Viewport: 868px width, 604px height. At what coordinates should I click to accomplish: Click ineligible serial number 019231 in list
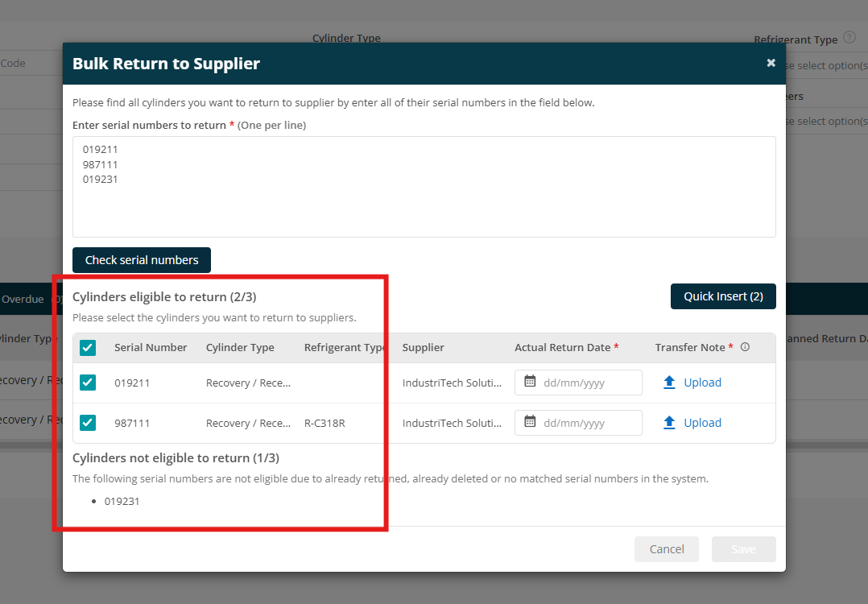[x=122, y=502]
